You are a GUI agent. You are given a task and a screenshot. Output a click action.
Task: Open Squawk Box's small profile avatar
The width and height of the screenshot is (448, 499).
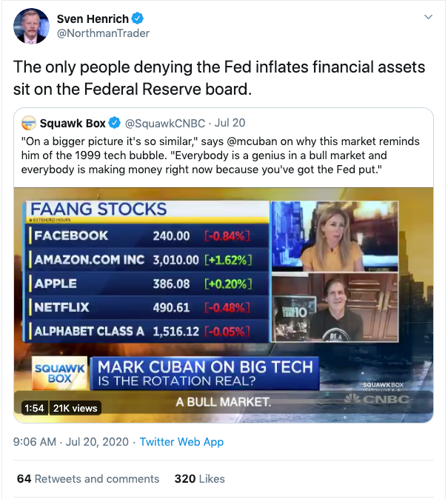29,123
